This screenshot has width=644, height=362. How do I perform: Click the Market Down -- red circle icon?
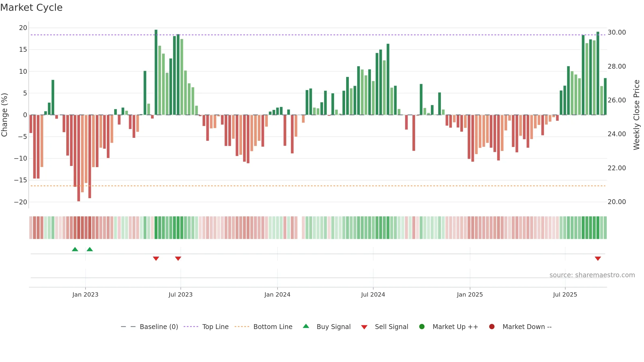[x=492, y=327]
